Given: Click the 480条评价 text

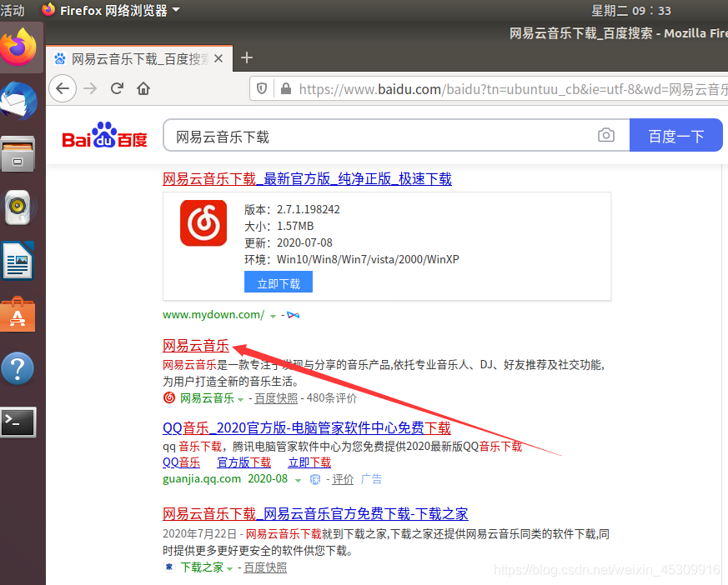Looking at the screenshot, I should [332, 398].
